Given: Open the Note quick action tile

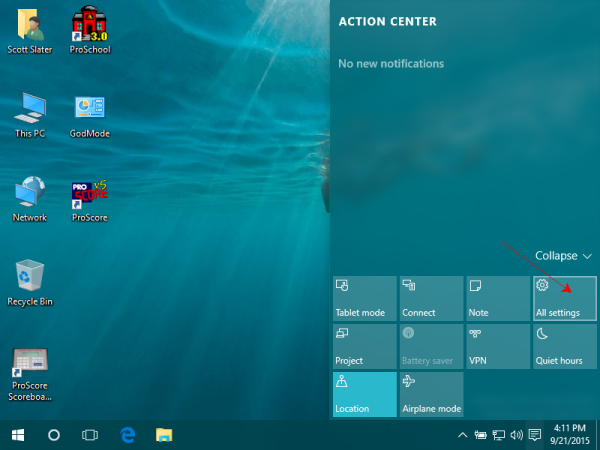Looking at the screenshot, I should 498,298.
